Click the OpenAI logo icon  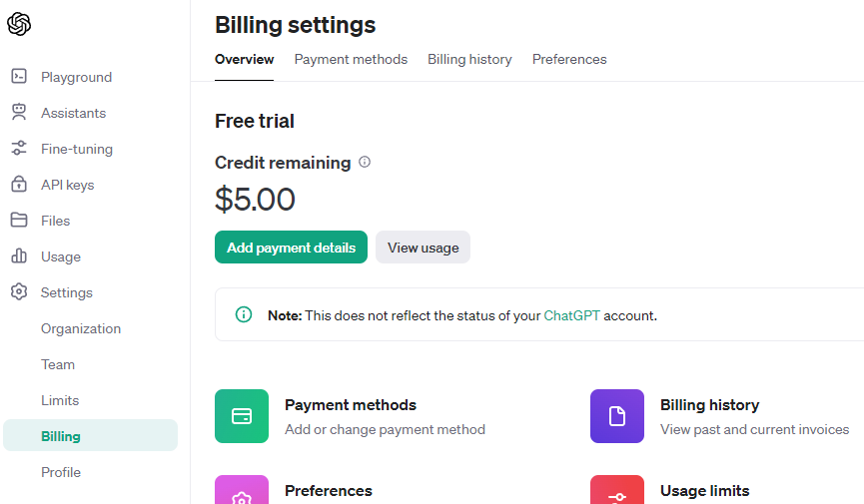pos(19,24)
